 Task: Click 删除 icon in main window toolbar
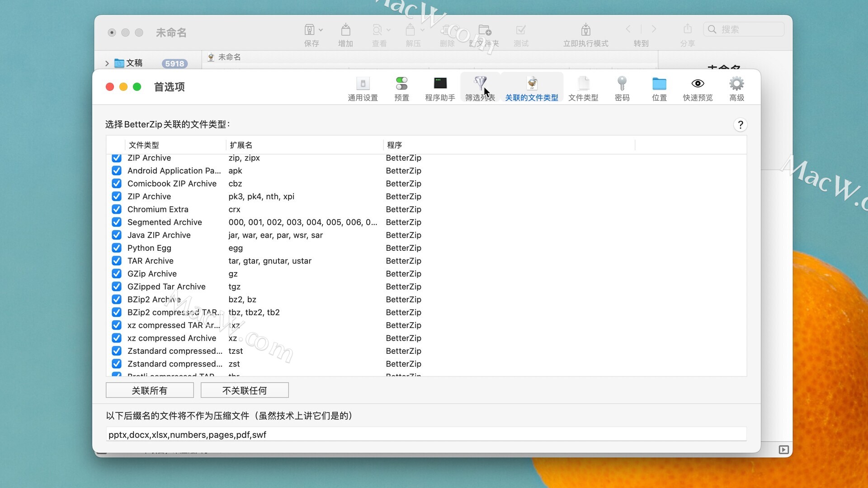[446, 30]
